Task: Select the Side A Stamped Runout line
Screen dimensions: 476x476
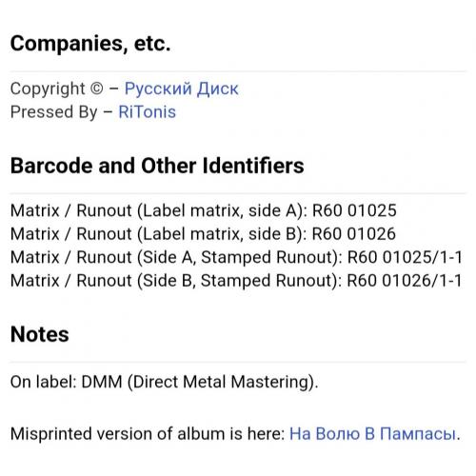Action: [x=236, y=257]
